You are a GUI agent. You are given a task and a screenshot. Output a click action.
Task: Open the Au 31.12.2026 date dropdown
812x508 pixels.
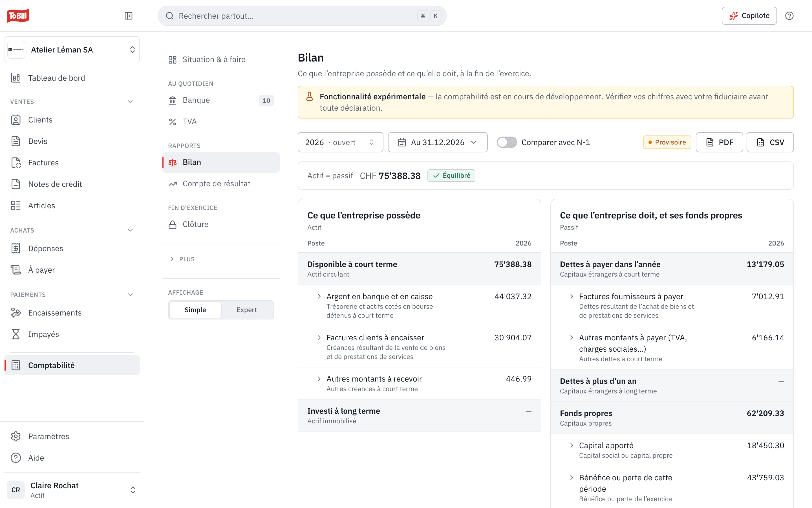tap(438, 143)
